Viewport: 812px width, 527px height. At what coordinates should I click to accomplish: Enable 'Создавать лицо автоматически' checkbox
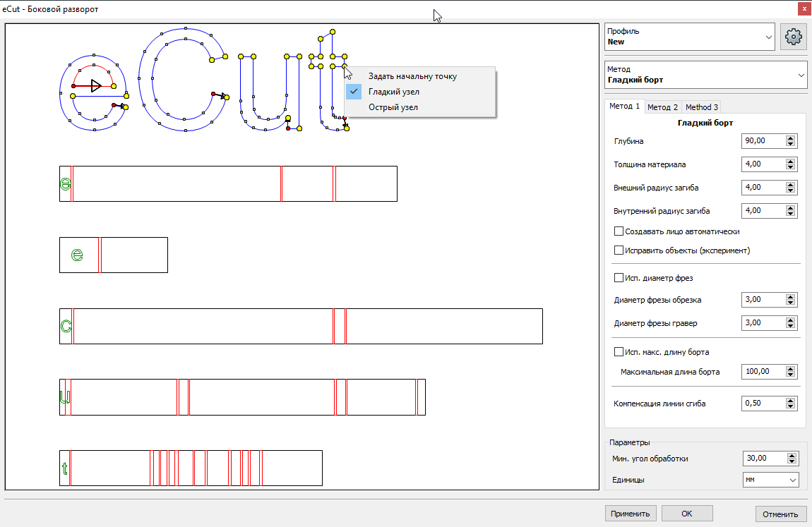[619, 231]
